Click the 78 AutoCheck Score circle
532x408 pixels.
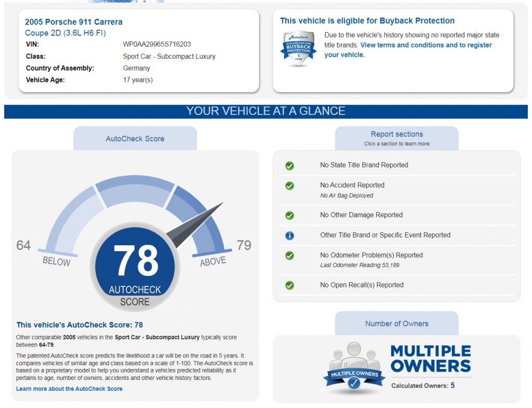(x=135, y=267)
